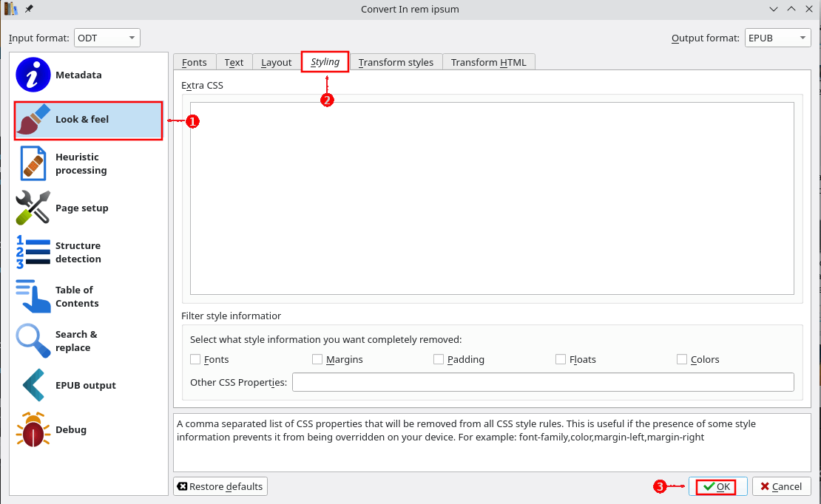Image resolution: width=821 pixels, height=504 pixels.
Task: Open the Metadata section icon
Action: click(33, 75)
